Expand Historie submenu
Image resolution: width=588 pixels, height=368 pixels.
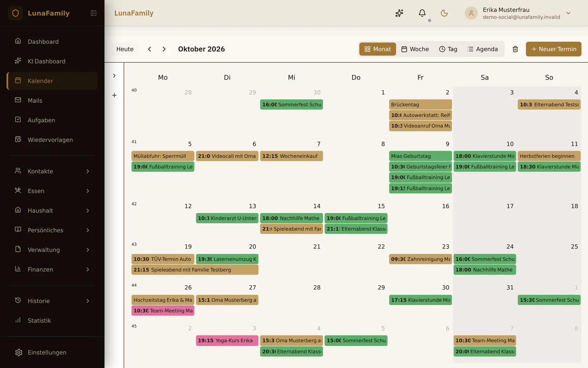click(x=52, y=301)
